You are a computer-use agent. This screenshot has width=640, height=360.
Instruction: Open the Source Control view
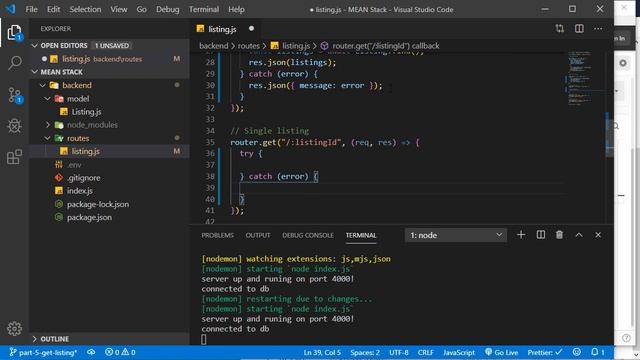(x=15, y=95)
